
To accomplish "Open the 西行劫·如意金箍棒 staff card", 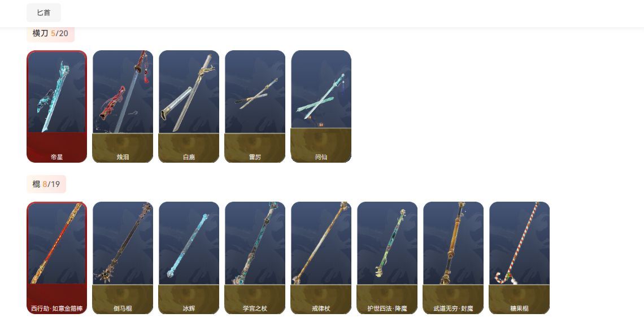I will 56,258.
